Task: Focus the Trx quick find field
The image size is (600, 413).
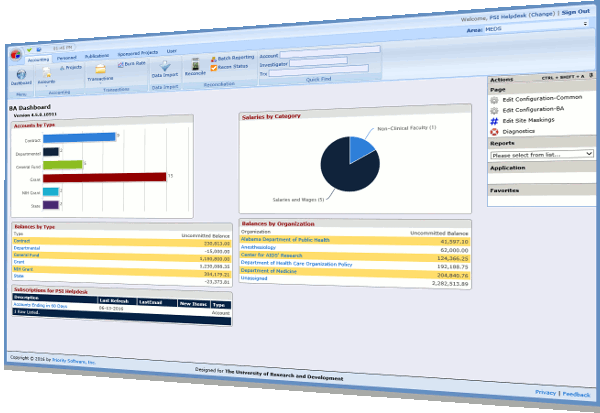Action: tap(318, 70)
